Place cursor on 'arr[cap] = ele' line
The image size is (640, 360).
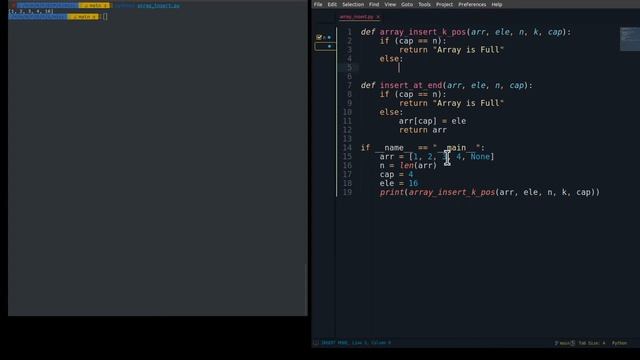tap(432, 121)
